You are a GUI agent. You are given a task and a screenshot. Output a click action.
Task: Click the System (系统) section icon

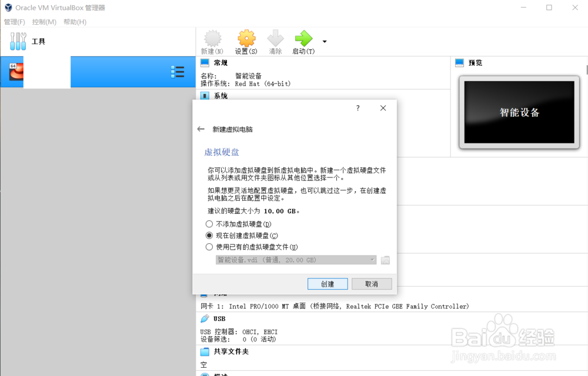click(205, 96)
